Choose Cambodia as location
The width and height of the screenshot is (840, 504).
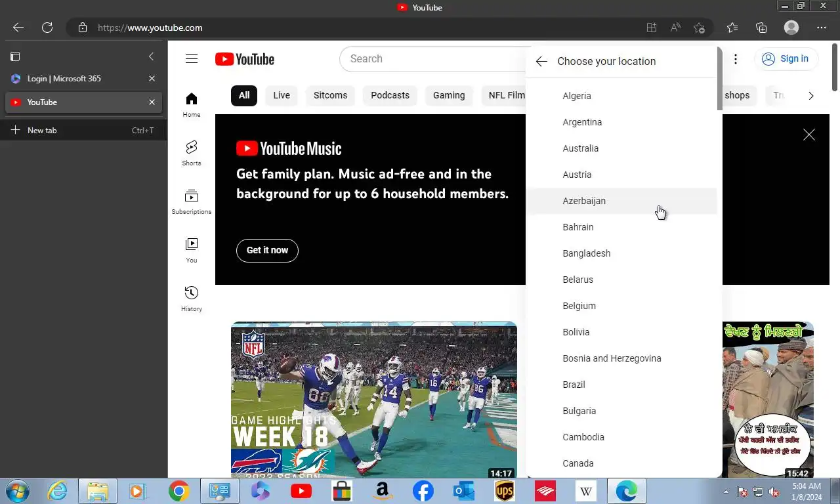point(621,437)
